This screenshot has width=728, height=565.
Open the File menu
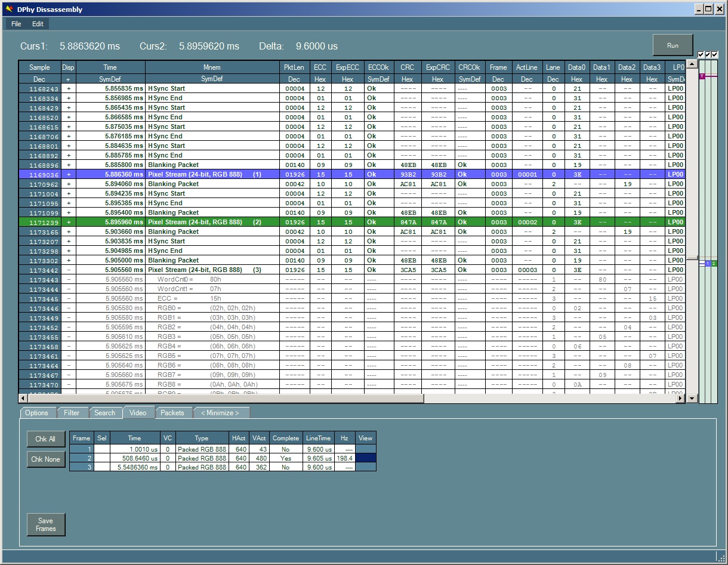pyautogui.click(x=16, y=24)
